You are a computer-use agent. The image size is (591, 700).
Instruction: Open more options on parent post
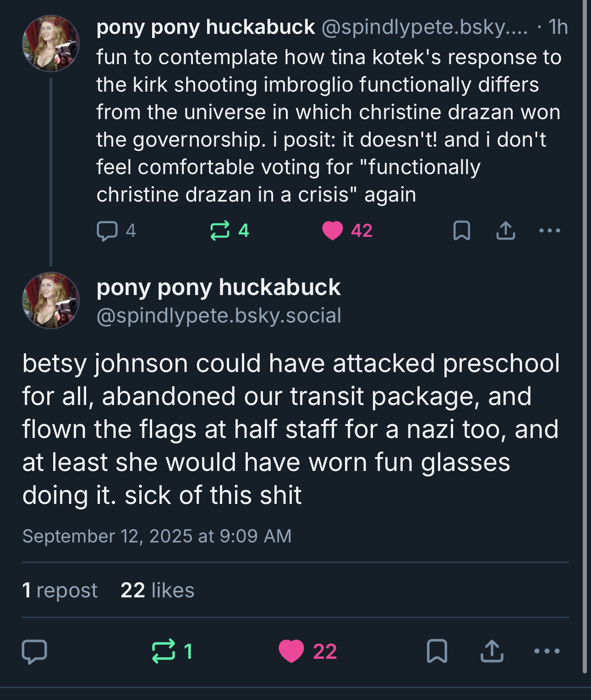point(549,230)
